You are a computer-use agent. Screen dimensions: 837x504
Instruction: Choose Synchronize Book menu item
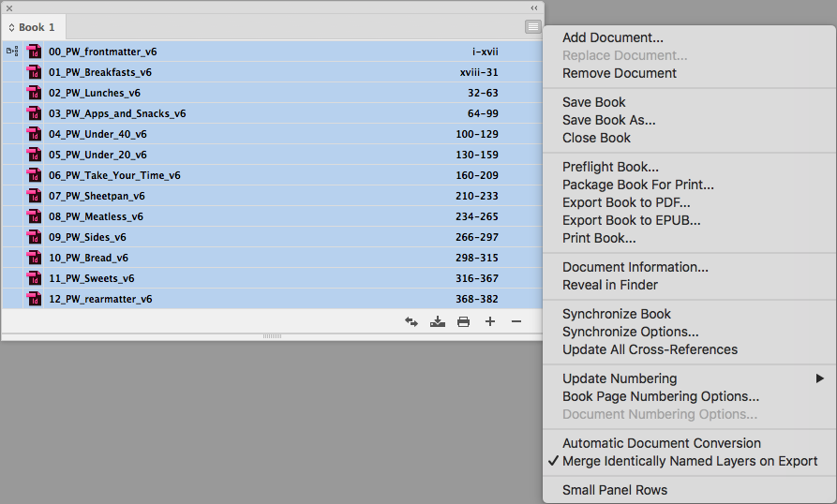617,314
